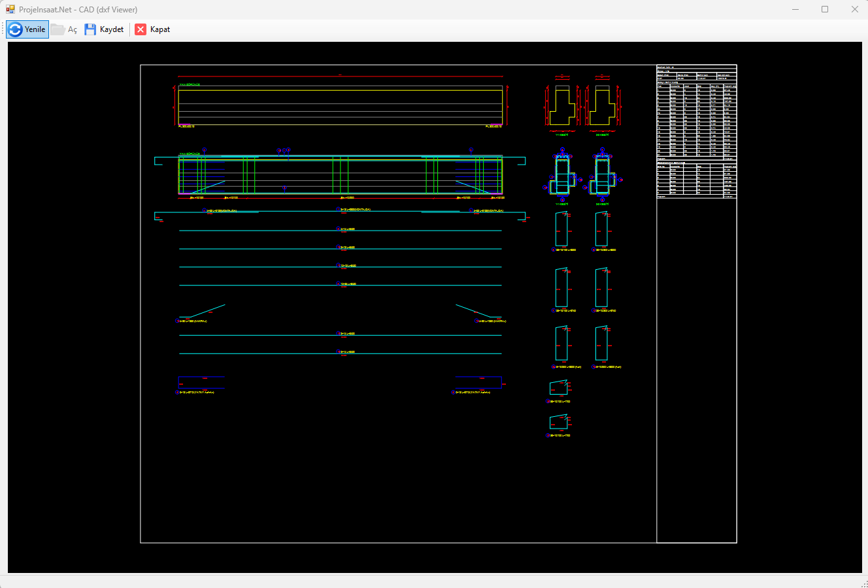Maximize the CAD viewer window
868x588 pixels.
[825, 9]
